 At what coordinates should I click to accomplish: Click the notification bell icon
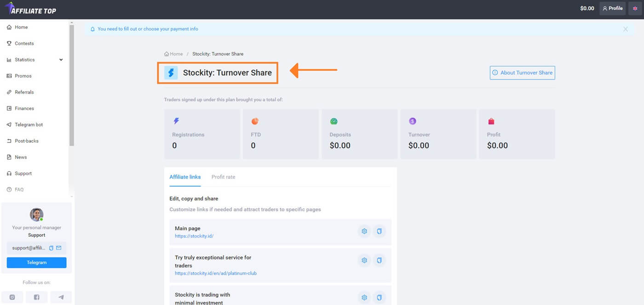[x=92, y=29]
